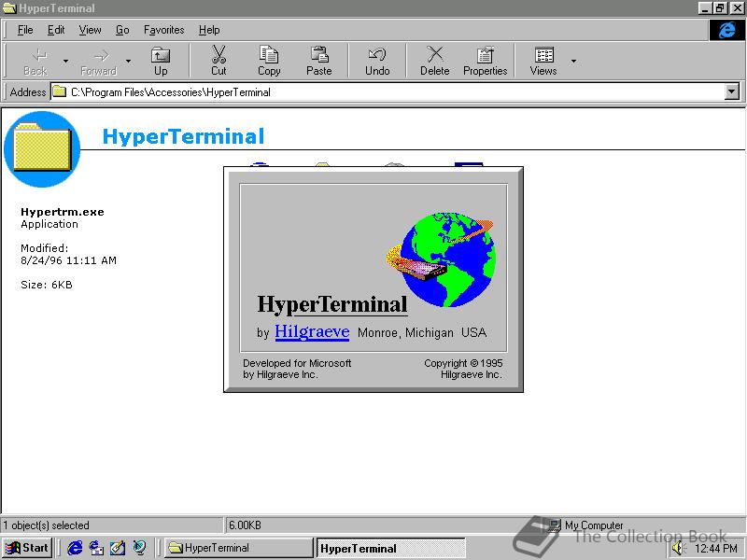Open the View menu
This screenshot has width=747, height=560.
(90, 30)
